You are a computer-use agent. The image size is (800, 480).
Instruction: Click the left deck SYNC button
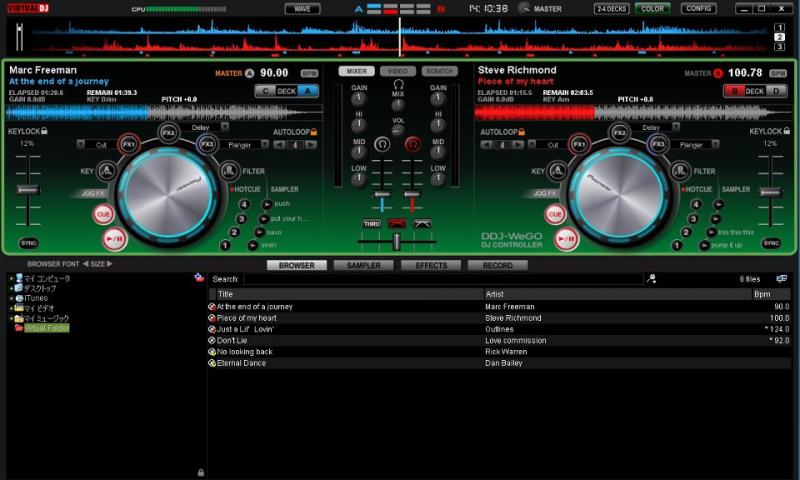[x=29, y=243]
